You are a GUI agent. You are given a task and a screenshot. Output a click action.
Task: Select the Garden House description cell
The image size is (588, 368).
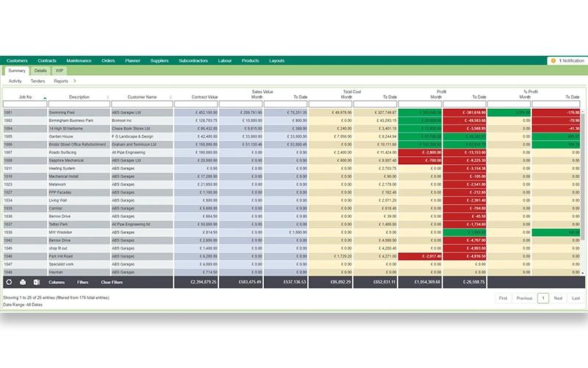point(79,136)
